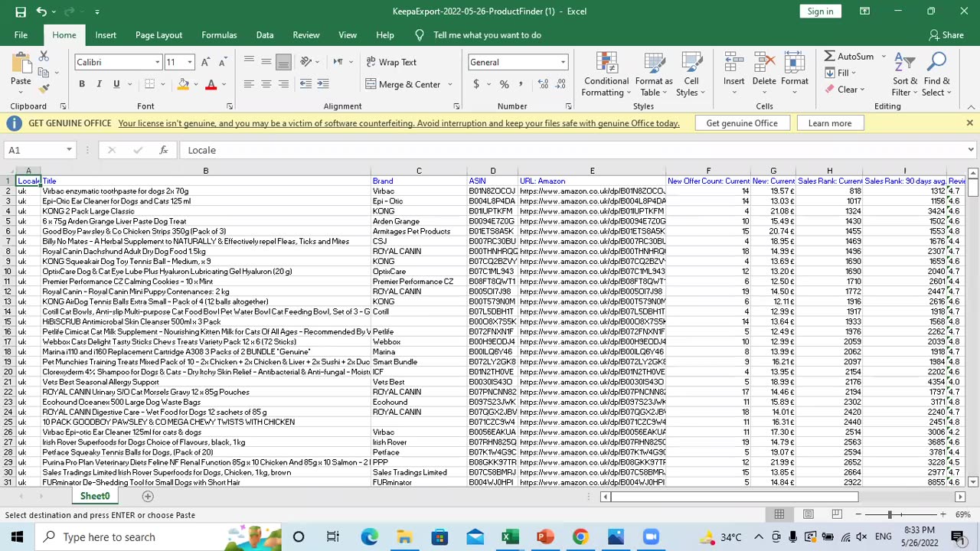
Task: Click the Tell me what you want search field
Action: 487,35
